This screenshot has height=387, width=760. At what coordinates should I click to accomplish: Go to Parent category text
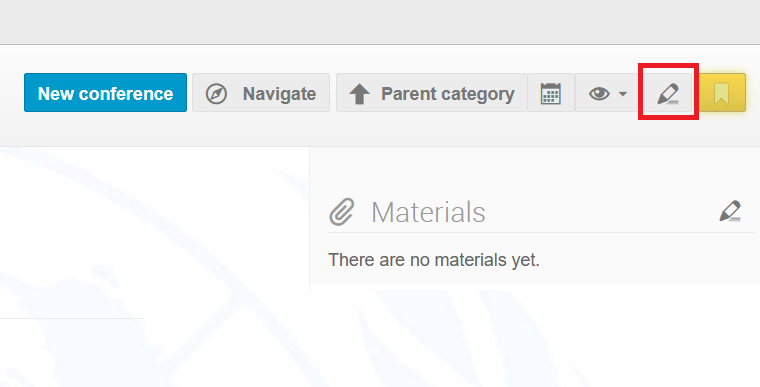click(447, 94)
